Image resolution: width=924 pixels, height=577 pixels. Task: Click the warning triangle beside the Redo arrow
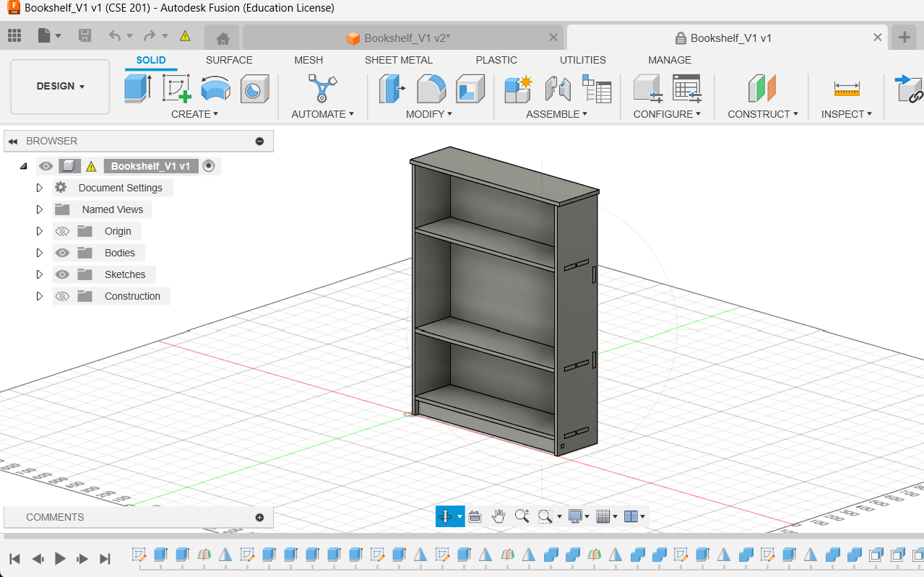185,35
